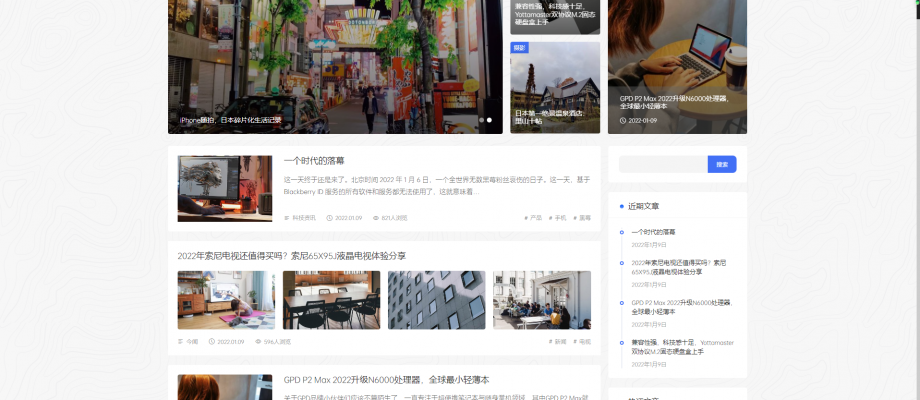Click the category list icon beside 科技资讯
920x400 pixels.
coord(286,218)
